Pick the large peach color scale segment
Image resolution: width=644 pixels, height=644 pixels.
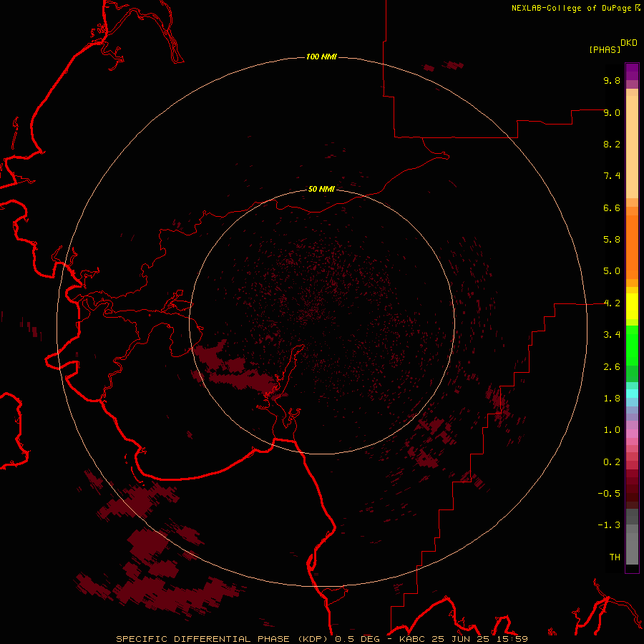[632, 147]
